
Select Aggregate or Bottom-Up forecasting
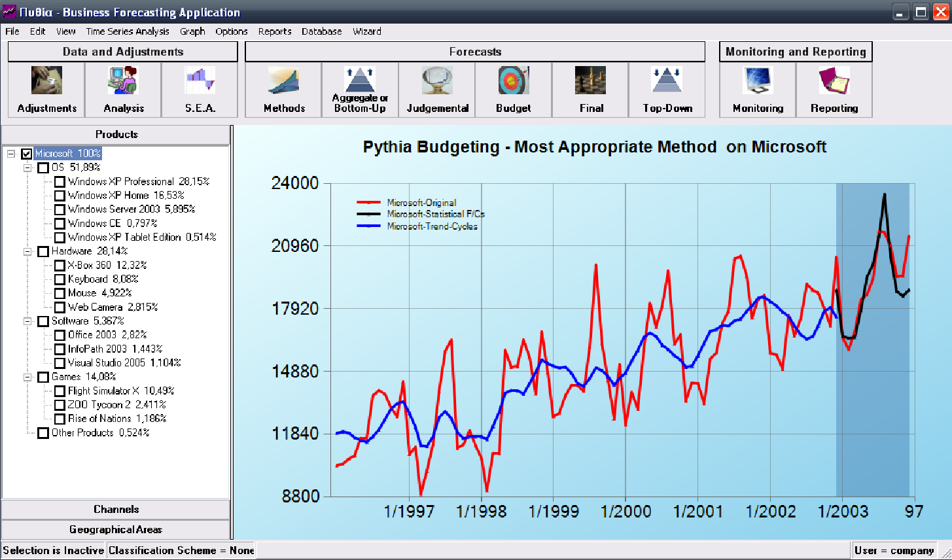[360, 90]
